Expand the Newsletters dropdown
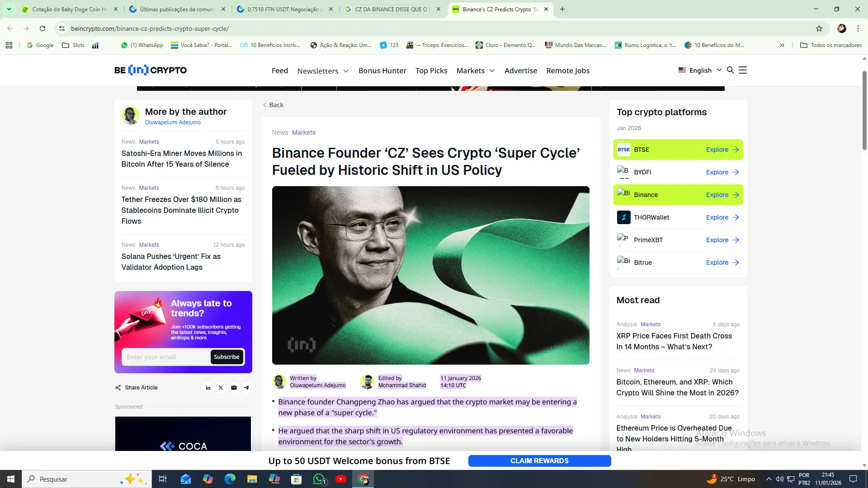The width and height of the screenshot is (868, 488). 323,71
